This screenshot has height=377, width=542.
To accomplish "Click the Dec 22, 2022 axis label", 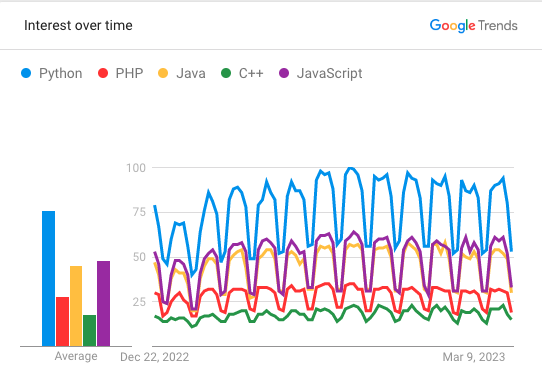I will coord(155,357).
